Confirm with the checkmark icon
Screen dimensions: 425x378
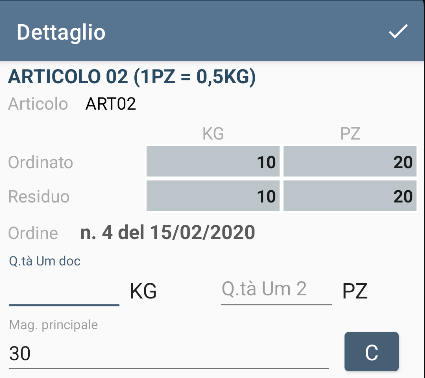pyautogui.click(x=398, y=32)
